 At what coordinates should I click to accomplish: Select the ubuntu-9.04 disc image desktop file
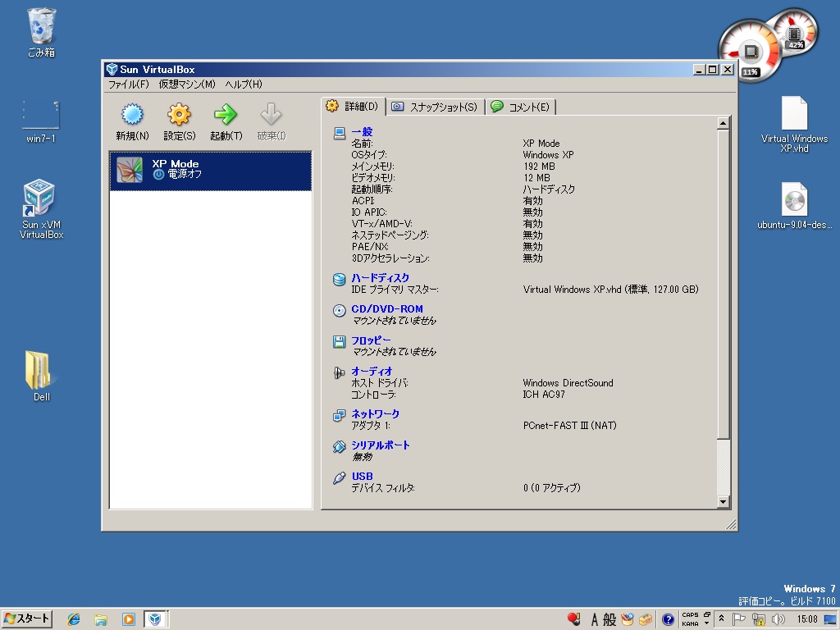(794, 206)
